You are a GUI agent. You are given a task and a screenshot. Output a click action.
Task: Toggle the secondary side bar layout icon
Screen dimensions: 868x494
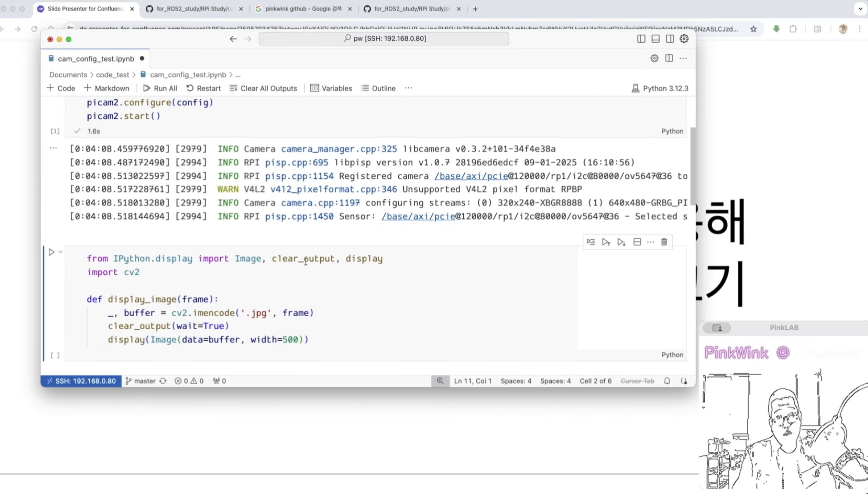(670, 39)
